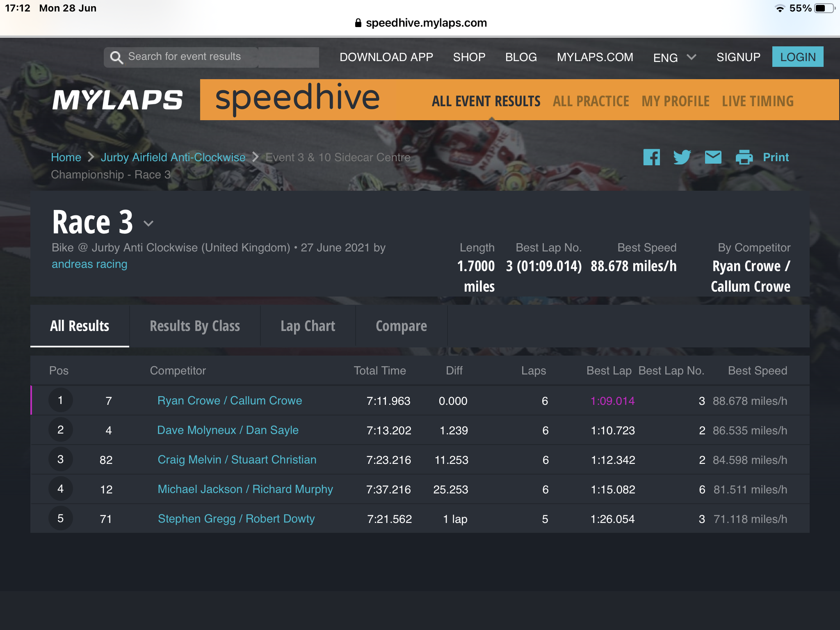The image size is (840, 630).
Task: Share on Facebook icon
Action: click(651, 157)
